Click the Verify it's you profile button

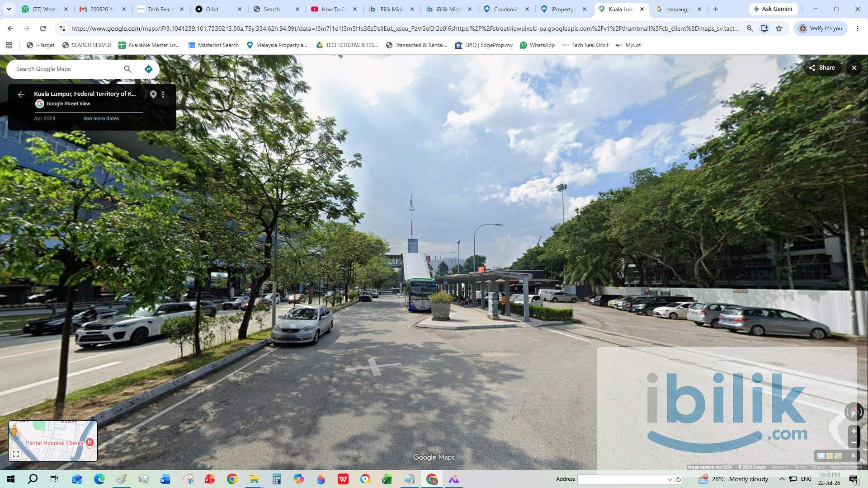[x=821, y=28]
